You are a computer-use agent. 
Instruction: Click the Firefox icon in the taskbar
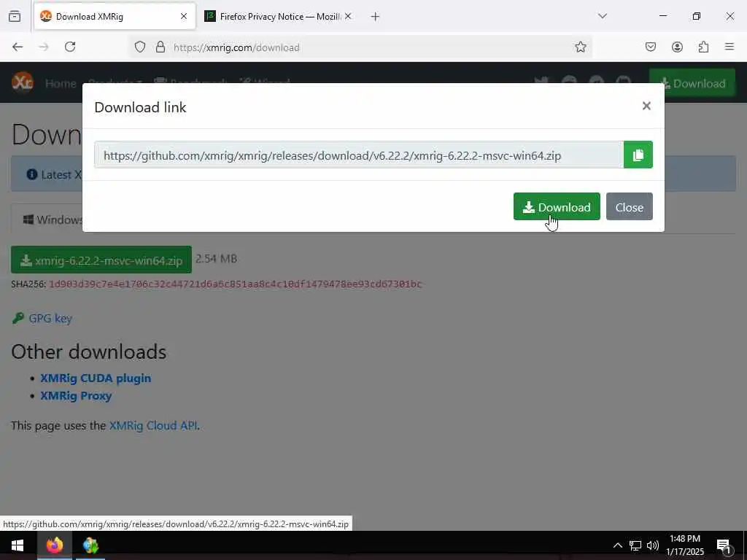54,545
